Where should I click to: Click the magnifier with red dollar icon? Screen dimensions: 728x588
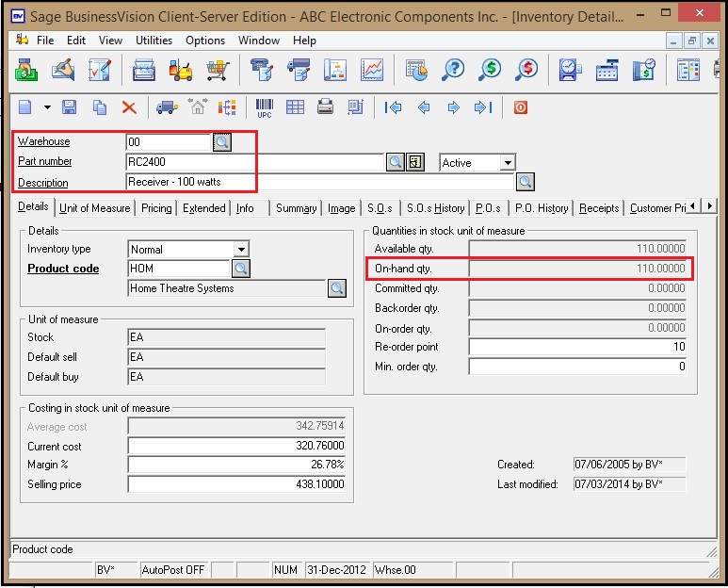point(526,70)
